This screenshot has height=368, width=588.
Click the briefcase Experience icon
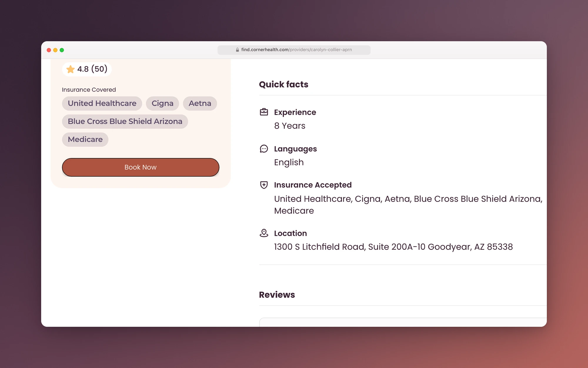[264, 112]
